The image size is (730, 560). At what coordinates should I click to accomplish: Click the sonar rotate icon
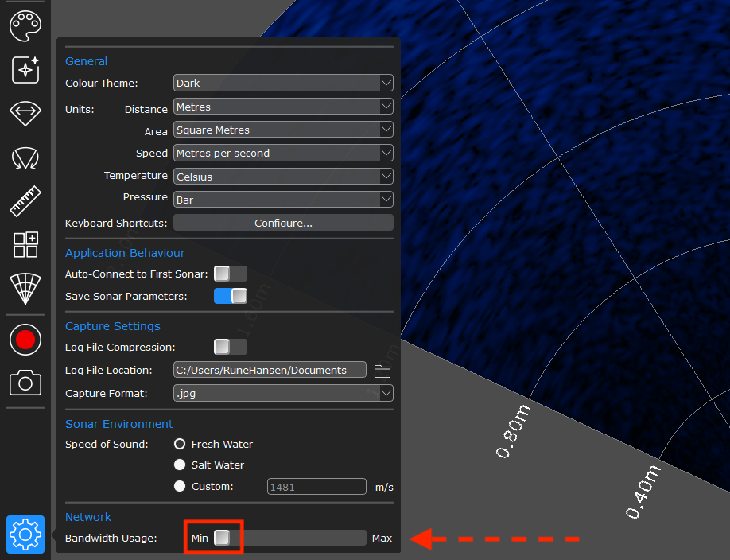[x=25, y=157]
